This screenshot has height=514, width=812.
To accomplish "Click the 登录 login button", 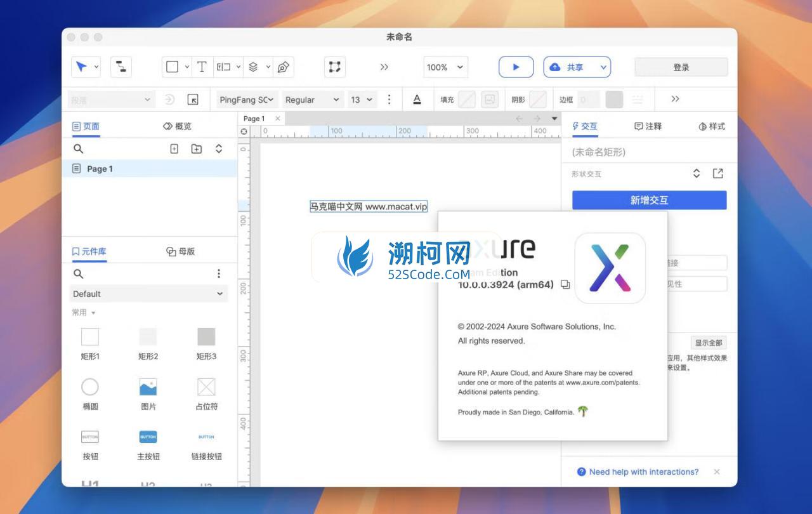I will pos(681,67).
